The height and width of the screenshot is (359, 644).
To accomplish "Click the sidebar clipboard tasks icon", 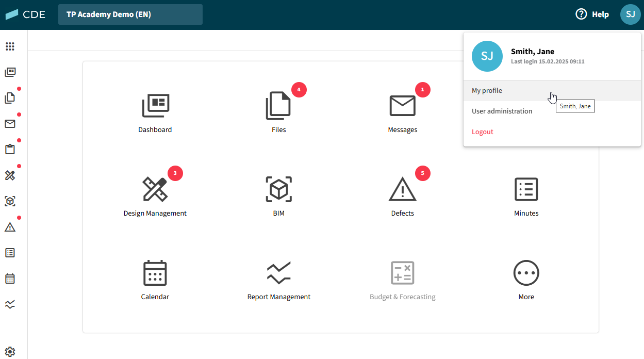I will coord(10,150).
